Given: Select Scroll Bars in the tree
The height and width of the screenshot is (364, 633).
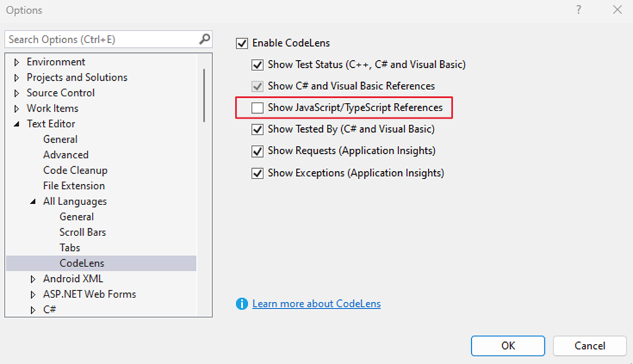Looking at the screenshot, I should point(82,232).
